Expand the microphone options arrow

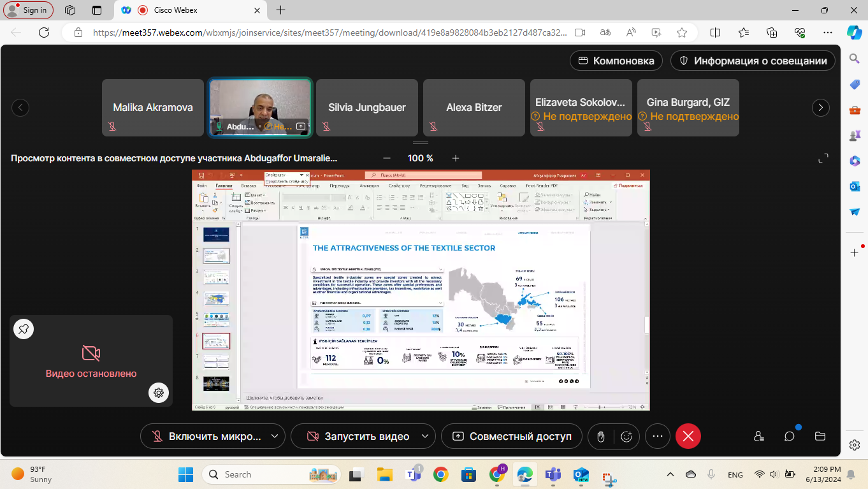pyautogui.click(x=275, y=436)
